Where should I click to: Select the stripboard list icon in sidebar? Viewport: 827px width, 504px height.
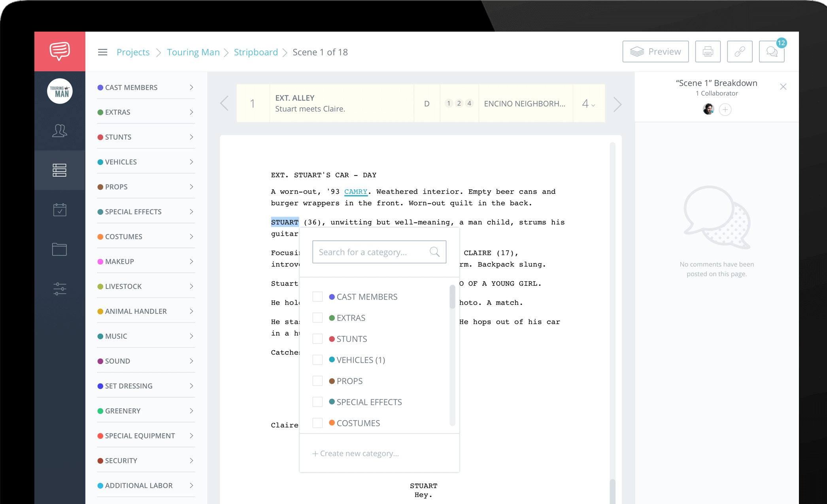coord(60,170)
